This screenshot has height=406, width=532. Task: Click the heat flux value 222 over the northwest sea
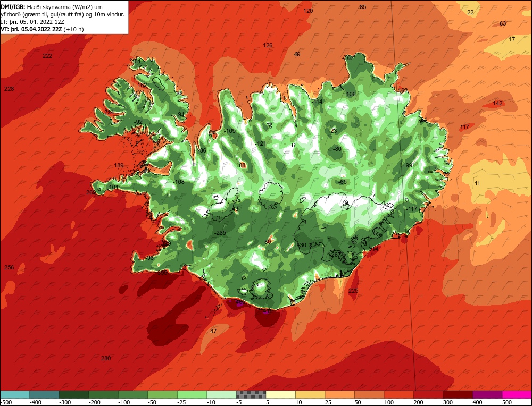[x=47, y=56]
